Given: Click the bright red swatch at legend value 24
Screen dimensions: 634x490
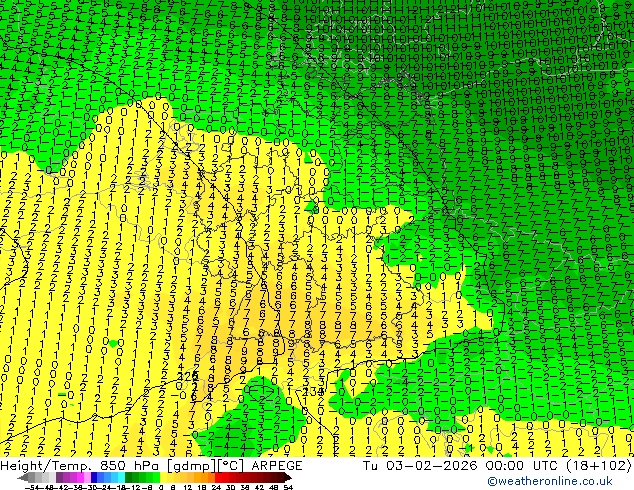Looking at the screenshot, I should 218,477.
